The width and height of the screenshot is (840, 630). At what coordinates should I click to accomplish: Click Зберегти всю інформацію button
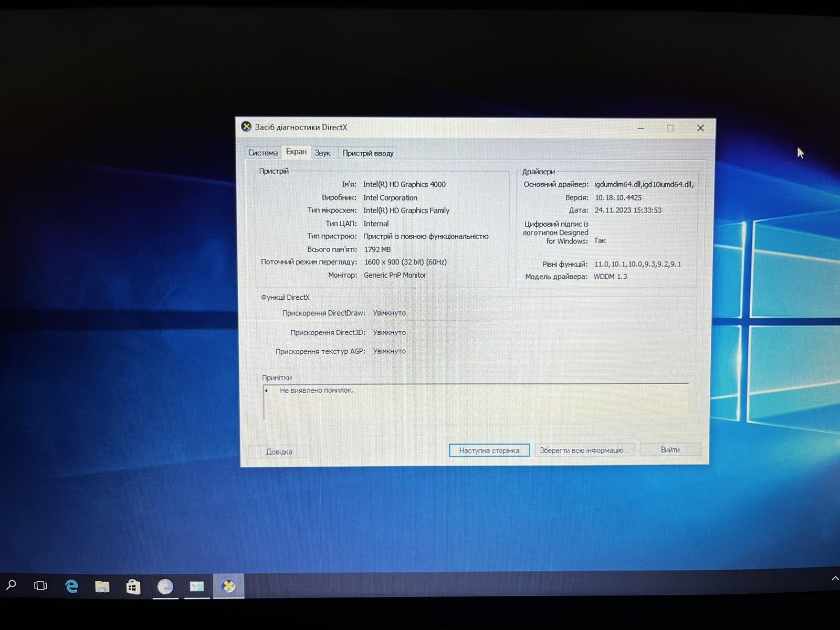(x=584, y=450)
